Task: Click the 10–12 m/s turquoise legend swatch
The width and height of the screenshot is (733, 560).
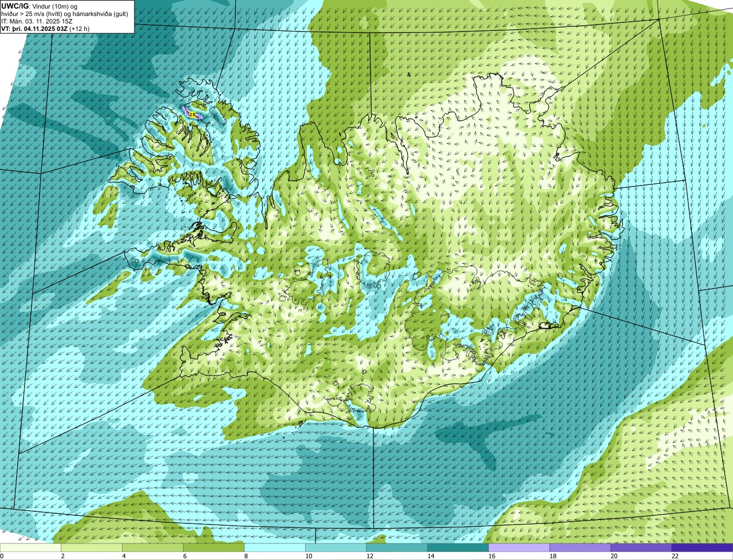Action: pyautogui.click(x=336, y=548)
